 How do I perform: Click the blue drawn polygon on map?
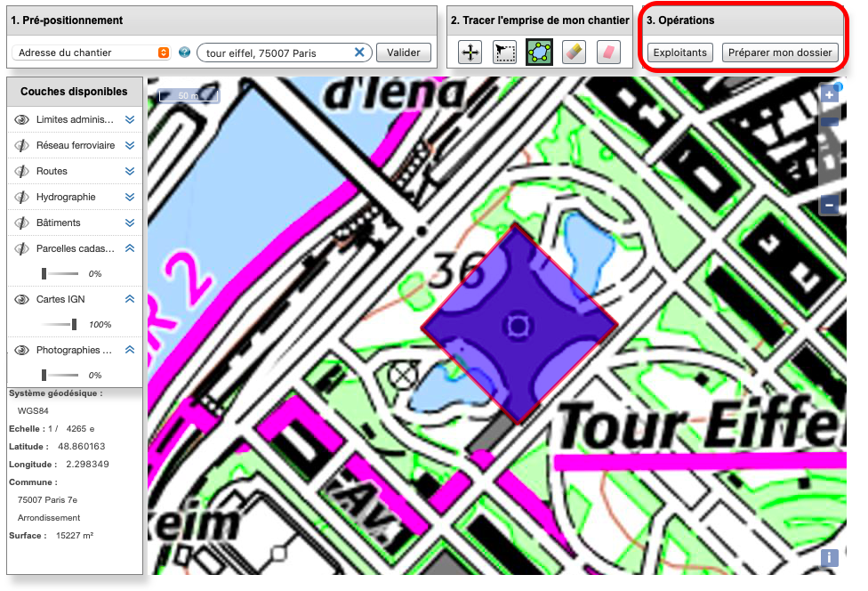click(518, 325)
